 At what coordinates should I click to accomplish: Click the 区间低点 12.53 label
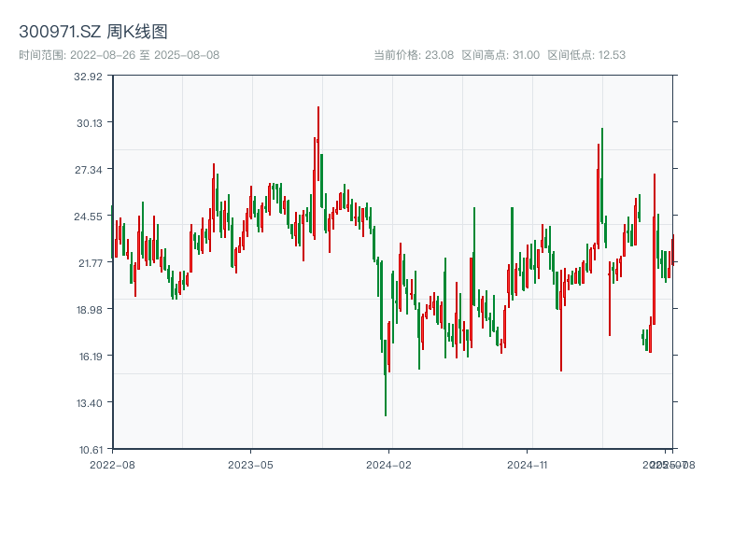pyautogui.click(x=586, y=55)
